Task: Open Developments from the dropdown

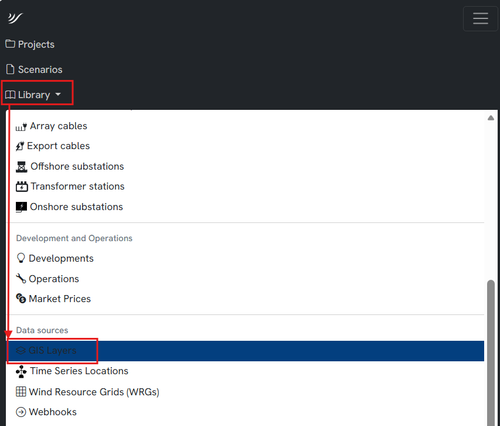Action: (x=61, y=258)
